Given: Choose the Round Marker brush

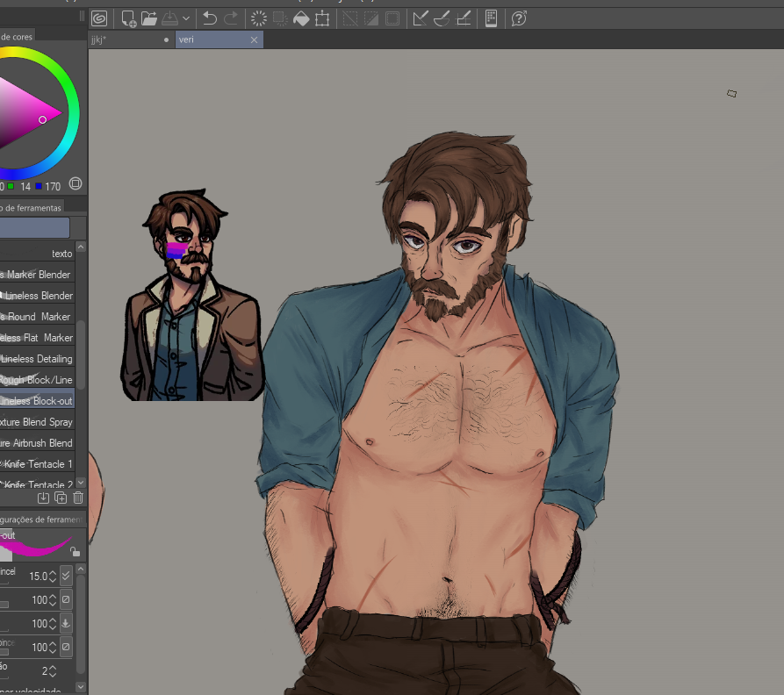Looking at the screenshot, I should click(x=38, y=317).
